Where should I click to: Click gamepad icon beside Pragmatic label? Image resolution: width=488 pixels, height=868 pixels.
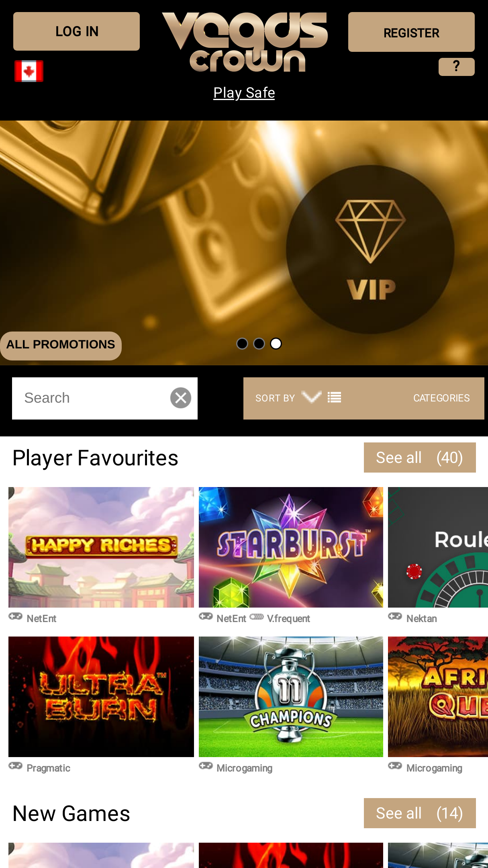tap(16, 766)
